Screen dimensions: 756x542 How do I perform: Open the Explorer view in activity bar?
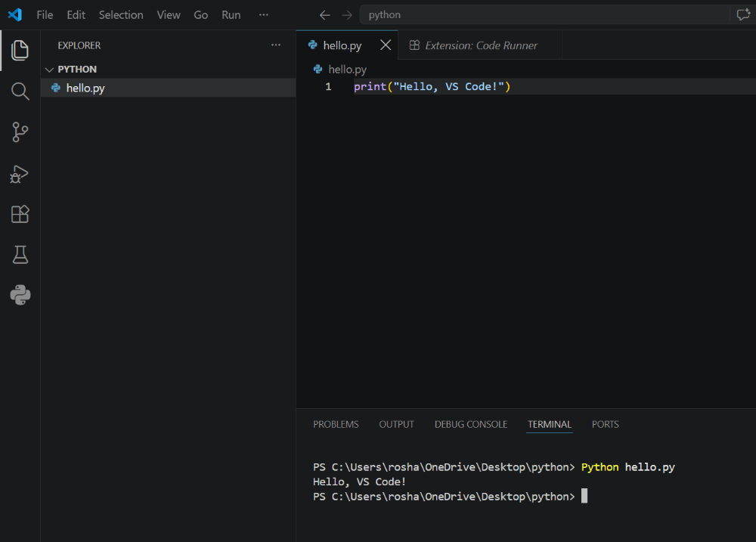[x=20, y=51]
